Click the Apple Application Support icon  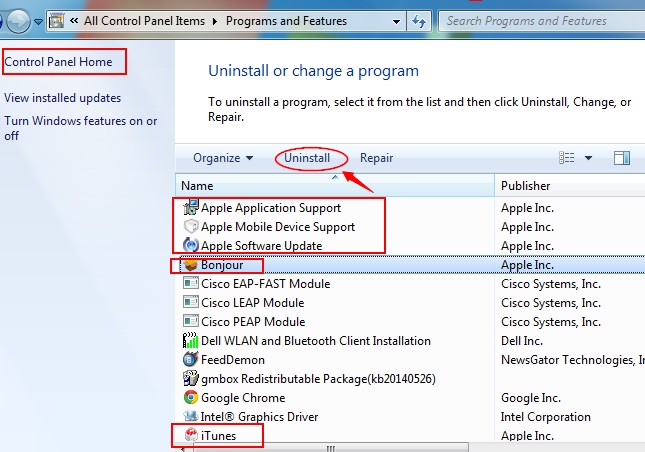191,208
